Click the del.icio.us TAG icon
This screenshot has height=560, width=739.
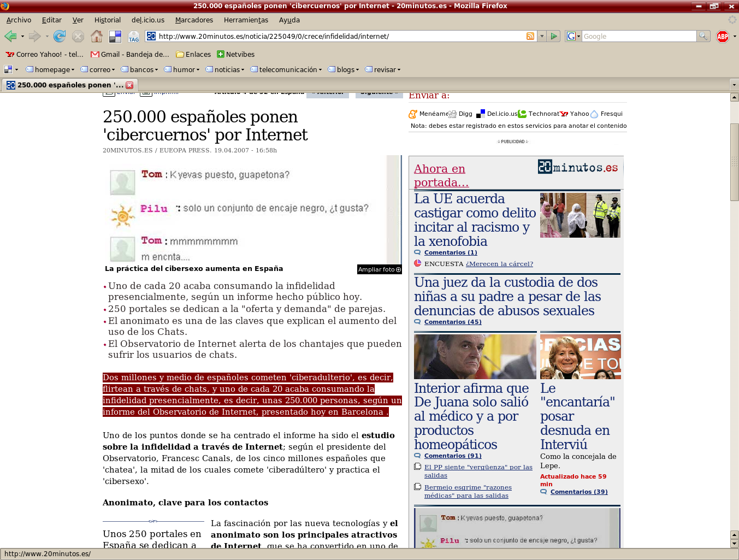pyautogui.click(x=134, y=37)
